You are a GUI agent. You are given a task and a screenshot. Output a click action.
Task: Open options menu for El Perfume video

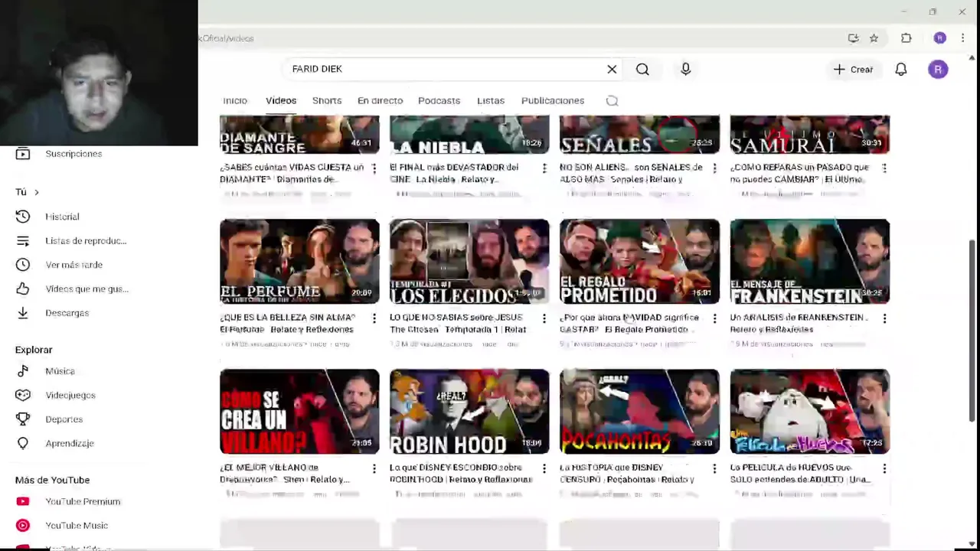click(374, 318)
